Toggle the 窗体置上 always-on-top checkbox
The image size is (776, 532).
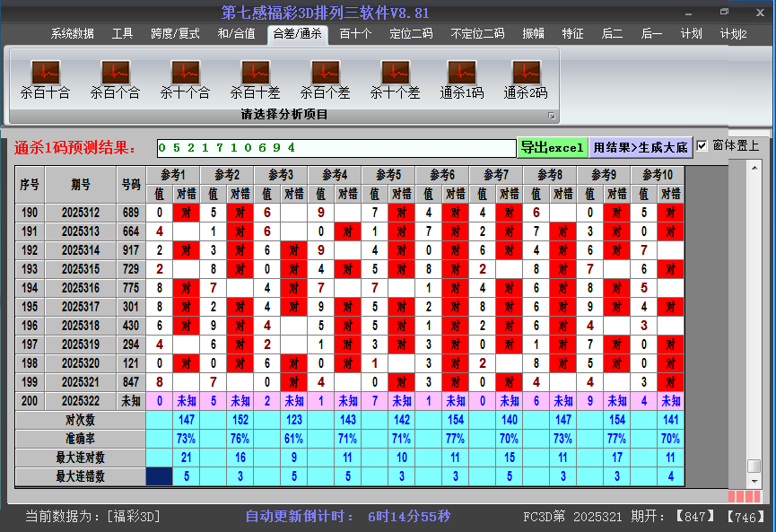click(x=702, y=146)
